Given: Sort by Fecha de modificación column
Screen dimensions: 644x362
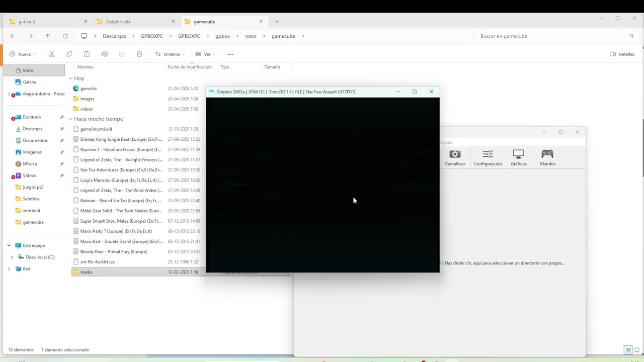Looking at the screenshot, I should 190,67.
